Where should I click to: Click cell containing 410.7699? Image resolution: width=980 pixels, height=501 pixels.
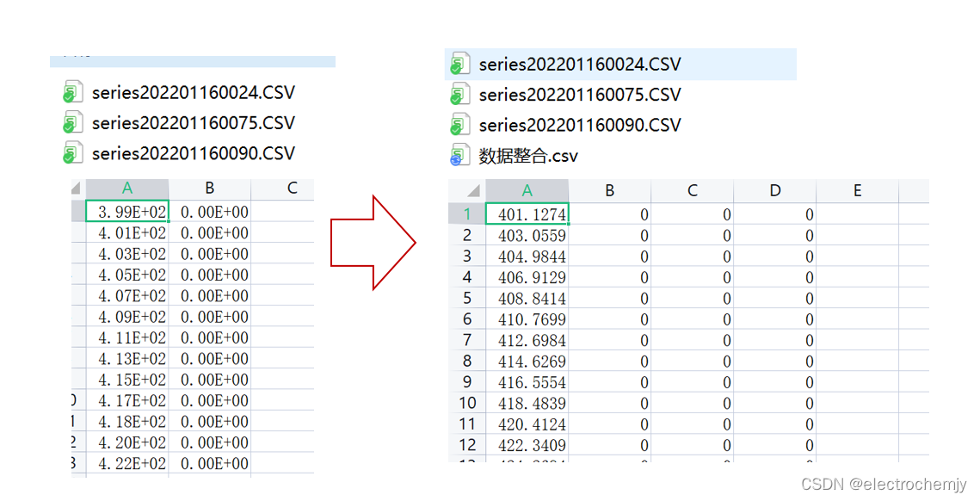tap(527, 319)
